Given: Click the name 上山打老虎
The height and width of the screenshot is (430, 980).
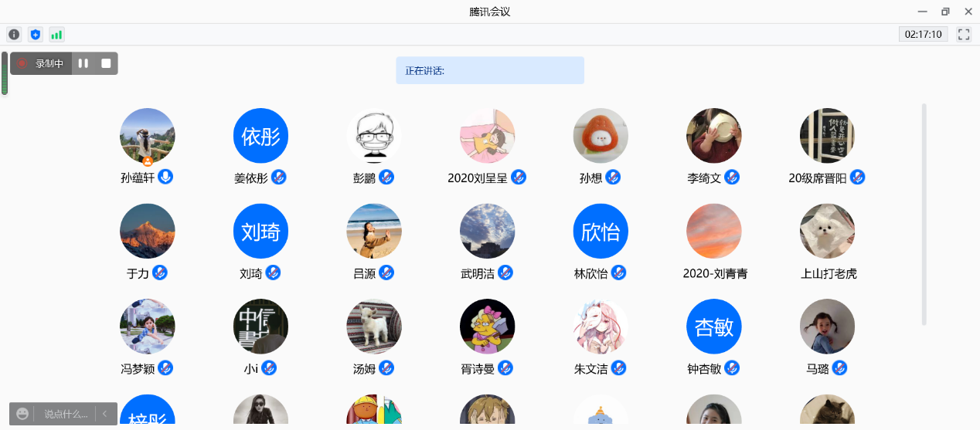Looking at the screenshot, I should [x=829, y=273].
